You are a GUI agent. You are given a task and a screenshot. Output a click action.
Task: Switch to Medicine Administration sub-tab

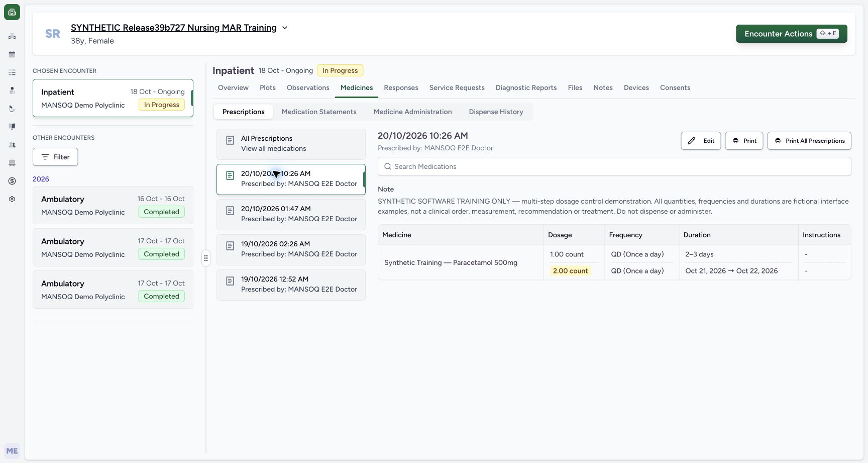pos(412,112)
